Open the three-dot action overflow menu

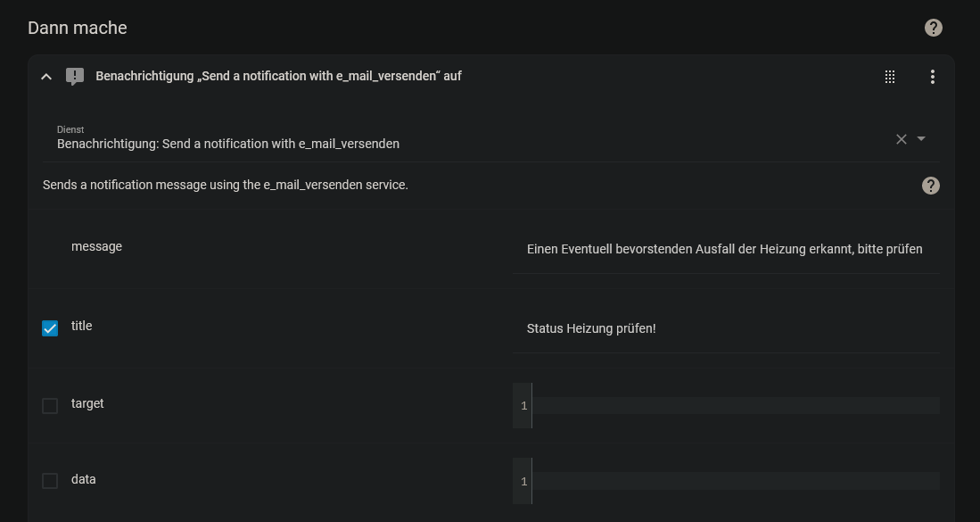click(932, 77)
